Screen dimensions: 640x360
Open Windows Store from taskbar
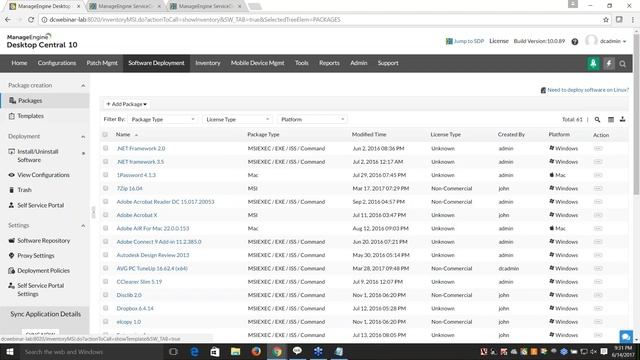pyautogui.click(x=215, y=351)
